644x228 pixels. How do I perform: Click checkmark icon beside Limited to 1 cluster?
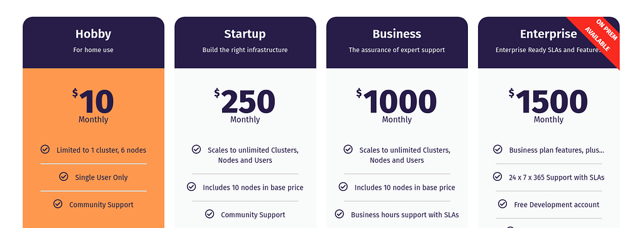(x=45, y=149)
